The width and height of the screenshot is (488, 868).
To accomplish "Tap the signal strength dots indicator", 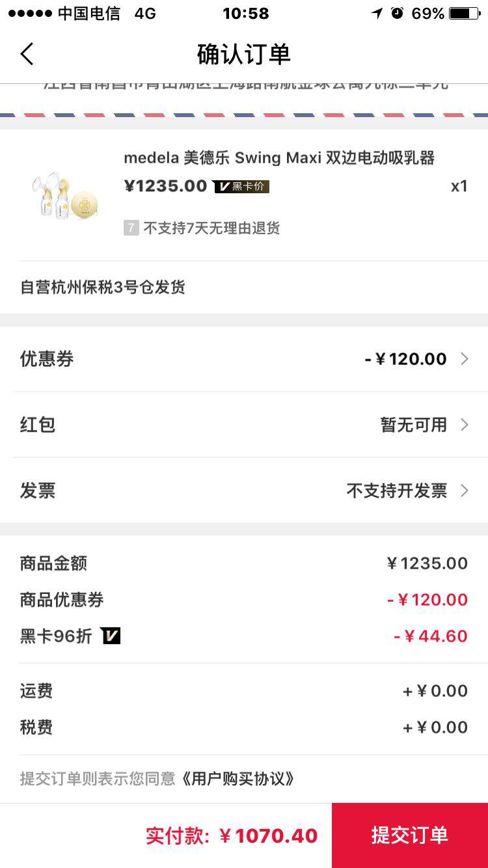I will (x=29, y=13).
